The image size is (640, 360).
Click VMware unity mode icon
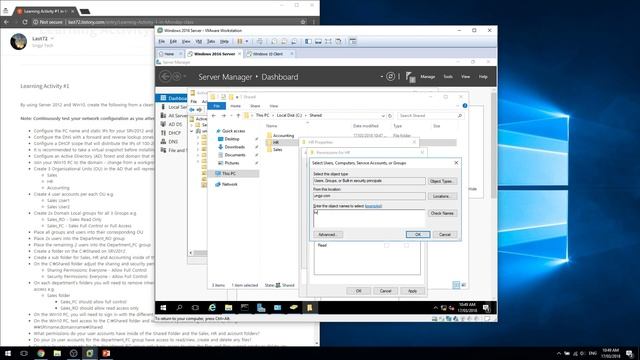(338, 41)
